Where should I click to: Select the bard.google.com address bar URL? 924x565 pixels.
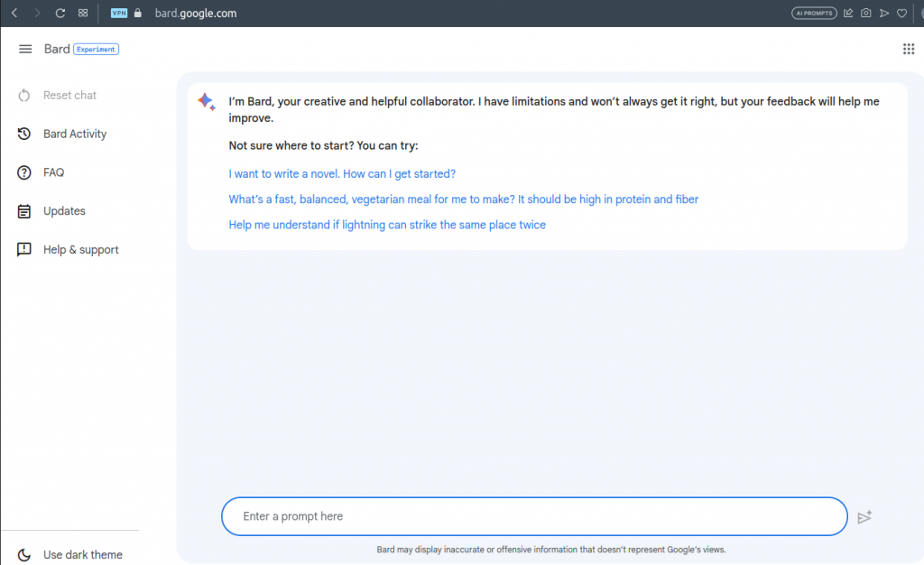point(196,13)
